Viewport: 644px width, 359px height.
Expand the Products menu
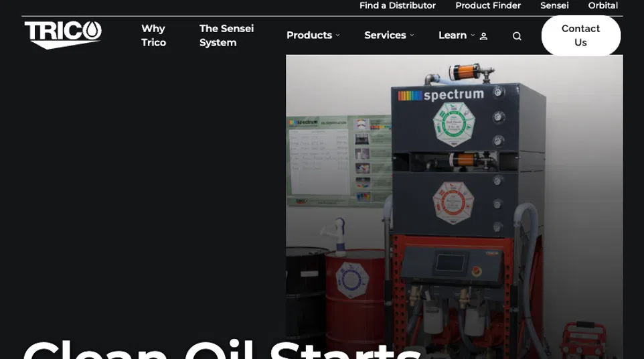click(x=313, y=35)
